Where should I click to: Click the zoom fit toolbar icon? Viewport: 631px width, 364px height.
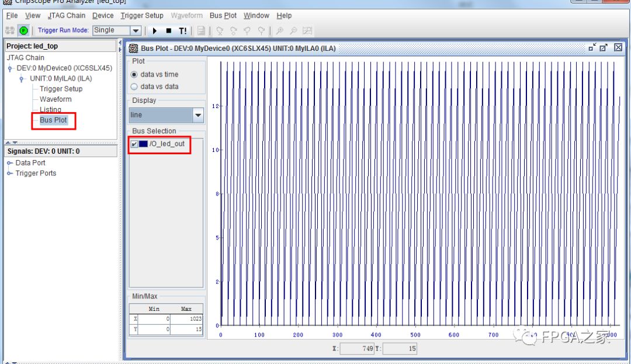tap(307, 30)
